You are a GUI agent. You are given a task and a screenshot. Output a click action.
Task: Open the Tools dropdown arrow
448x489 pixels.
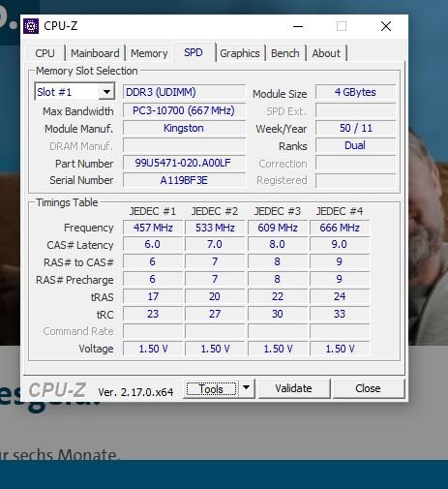pyautogui.click(x=246, y=387)
